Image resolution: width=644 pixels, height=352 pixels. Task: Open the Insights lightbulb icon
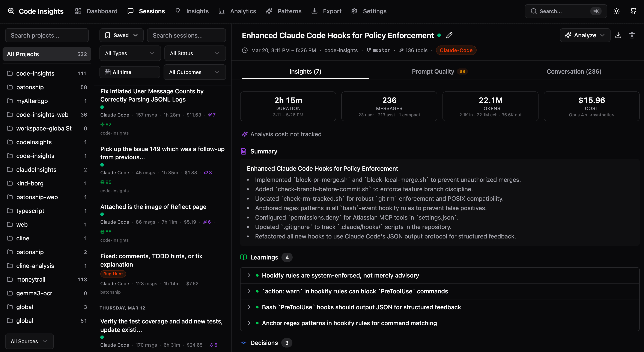[178, 11]
